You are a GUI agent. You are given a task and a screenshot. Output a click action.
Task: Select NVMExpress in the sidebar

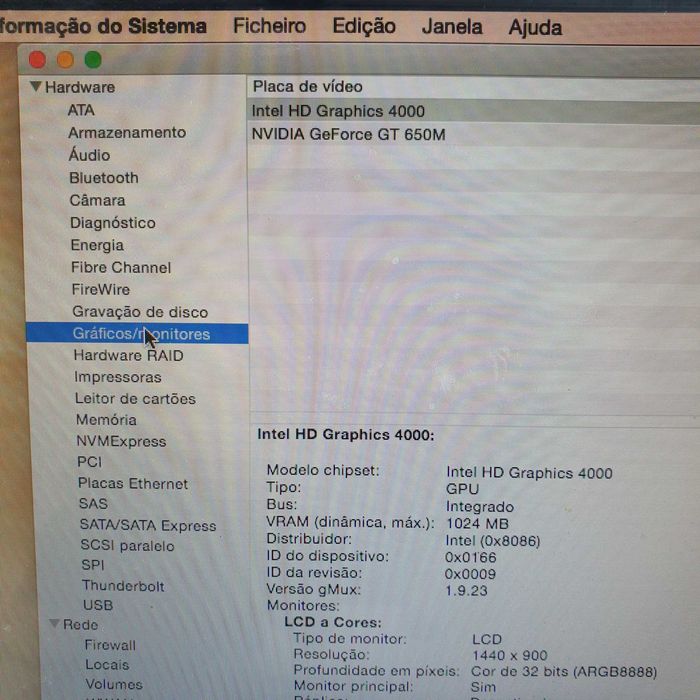click(121, 441)
